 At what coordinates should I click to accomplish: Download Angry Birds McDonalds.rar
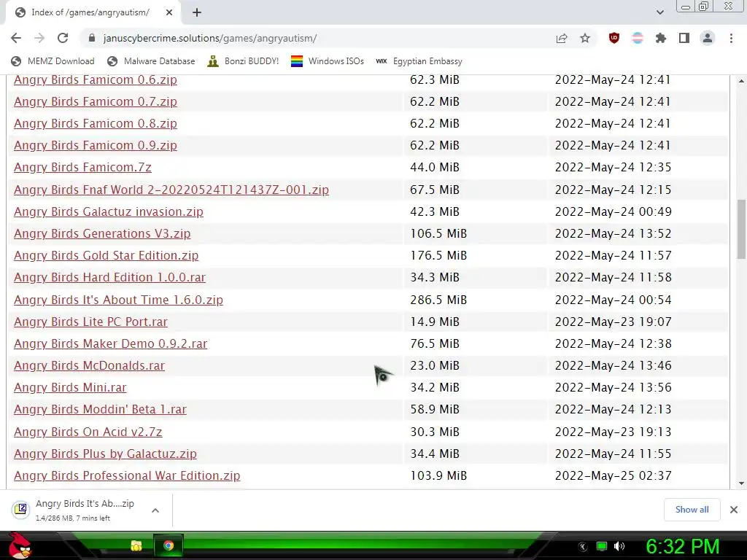(x=89, y=365)
